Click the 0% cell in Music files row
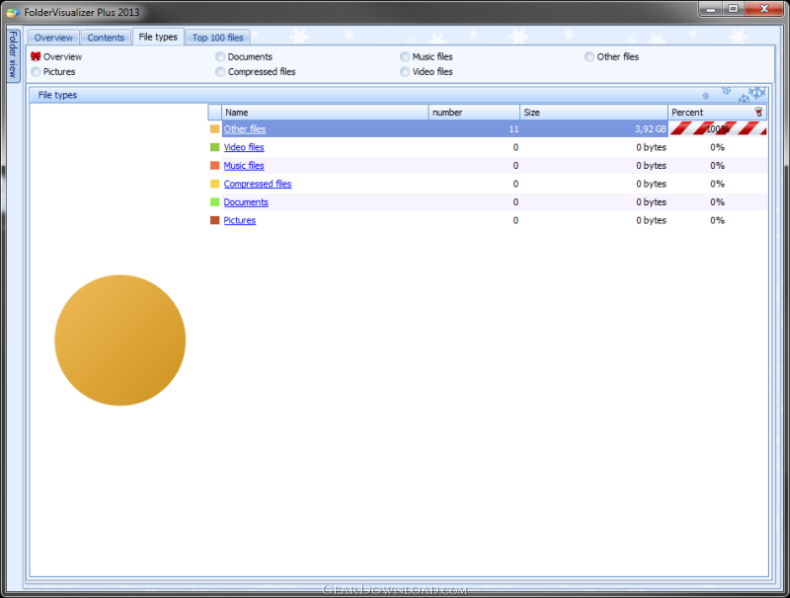Screen dimensions: 790x598 [717, 165]
